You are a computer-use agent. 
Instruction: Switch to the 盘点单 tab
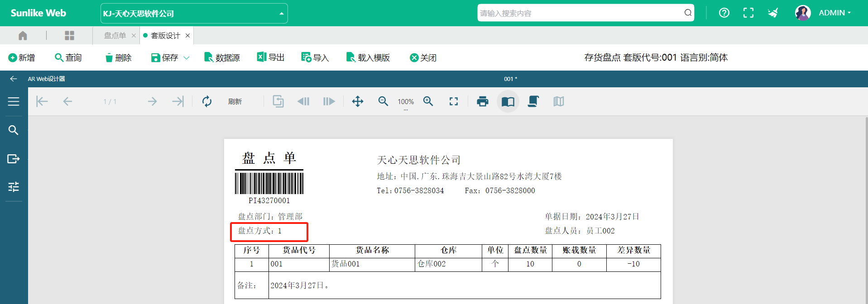tap(115, 36)
